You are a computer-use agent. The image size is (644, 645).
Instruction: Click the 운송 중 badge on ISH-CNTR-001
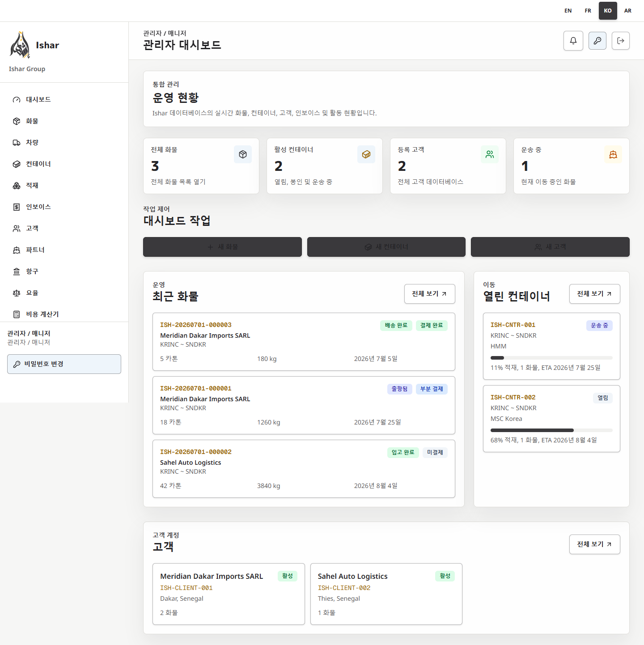[599, 326]
